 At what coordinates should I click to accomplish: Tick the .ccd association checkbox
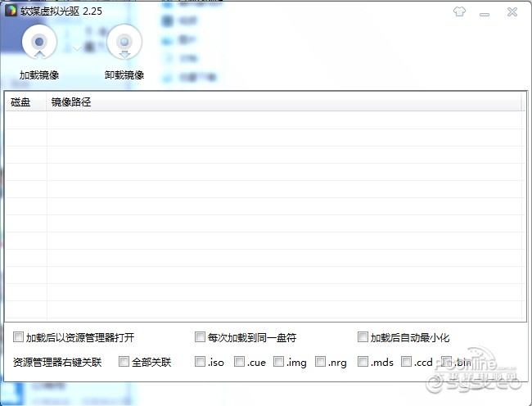(x=406, y=362)
